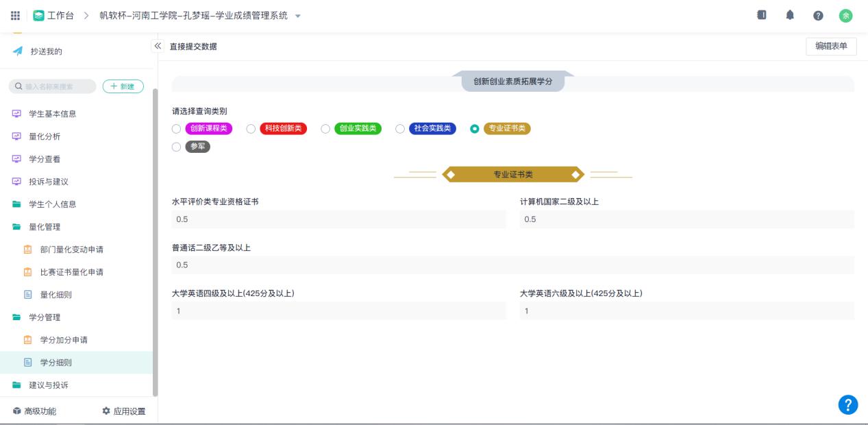Screen dimensions: 868x425
Task: Click the blue floating help button
Action: point(847,405)
